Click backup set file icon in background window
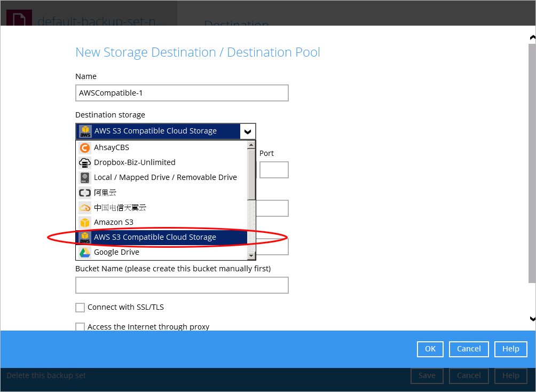536x392 pixels. coord(19,18)
